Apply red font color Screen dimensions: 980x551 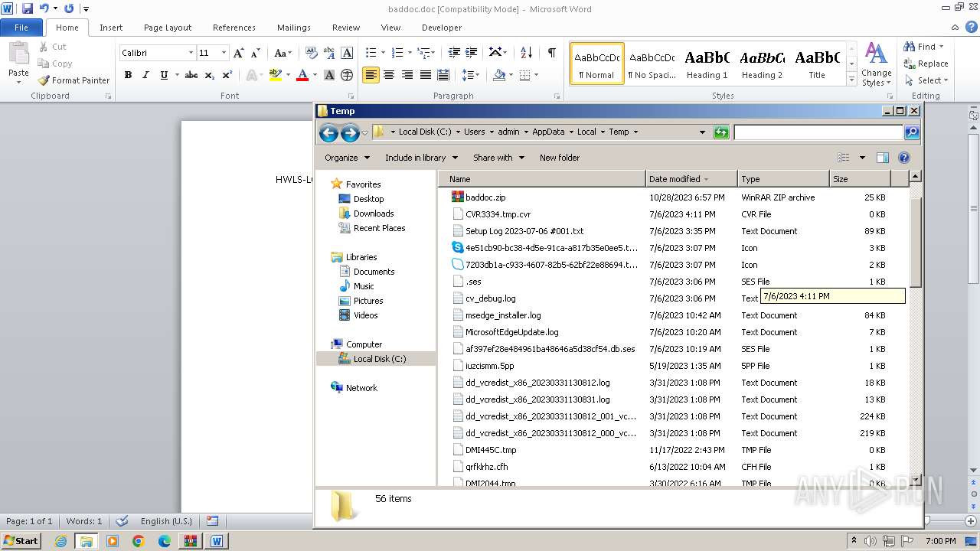302,75
